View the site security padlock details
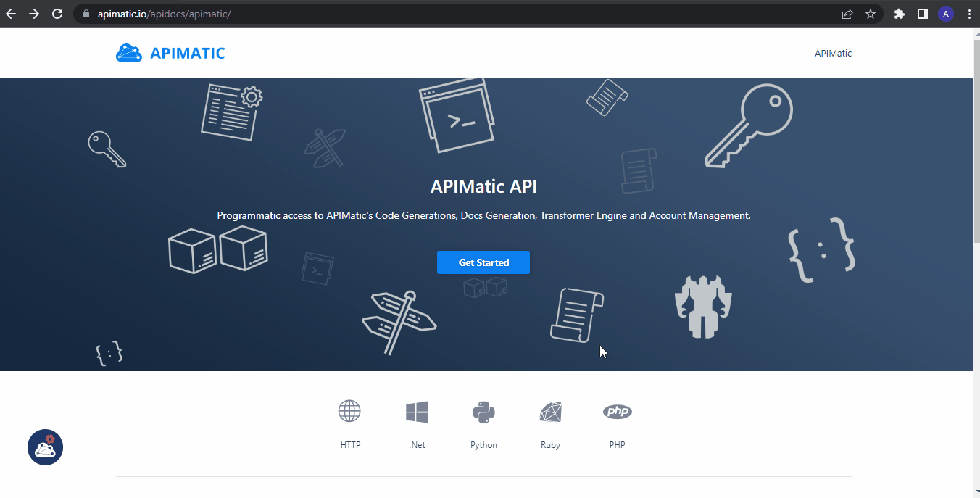This screenshot has height=498, width=980. click(x=86, y=13)
